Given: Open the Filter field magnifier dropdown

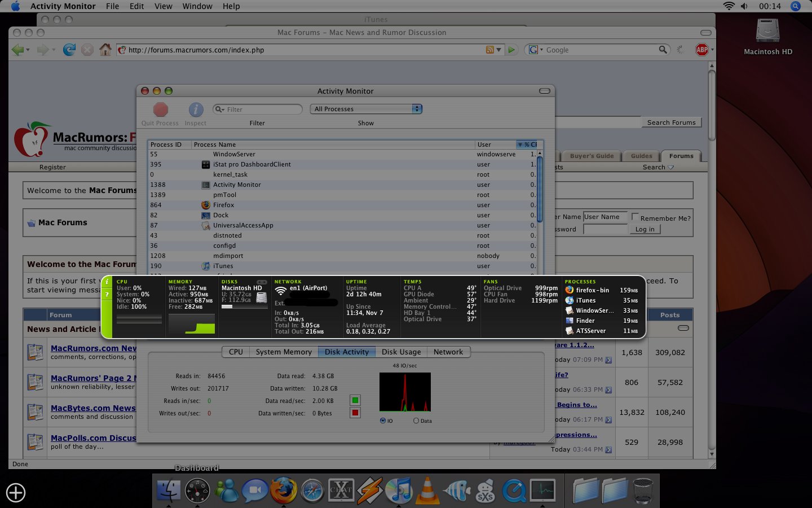Looking at the screenshot, I should click(219, 109).
